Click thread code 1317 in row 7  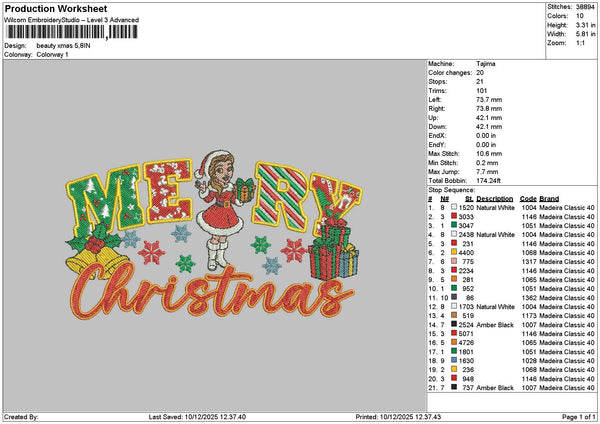[529, 262]
